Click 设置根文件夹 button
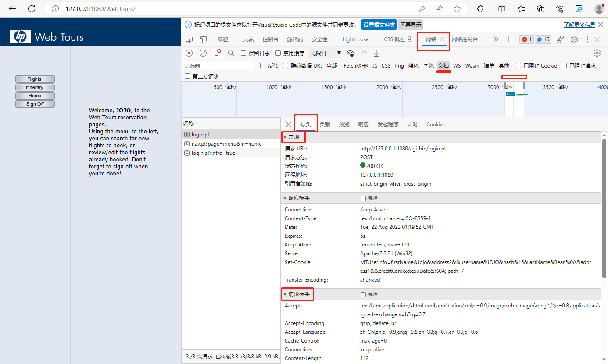 pos(379,25)
